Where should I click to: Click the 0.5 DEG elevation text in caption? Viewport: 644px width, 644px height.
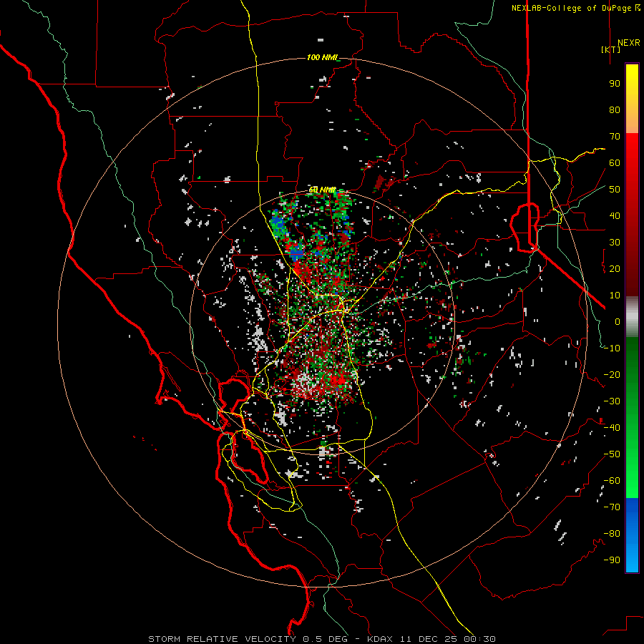[326, 639]
